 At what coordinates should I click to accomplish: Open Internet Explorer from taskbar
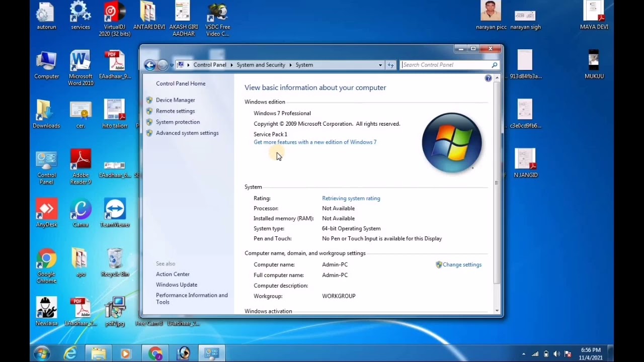(x=70, y=354)
